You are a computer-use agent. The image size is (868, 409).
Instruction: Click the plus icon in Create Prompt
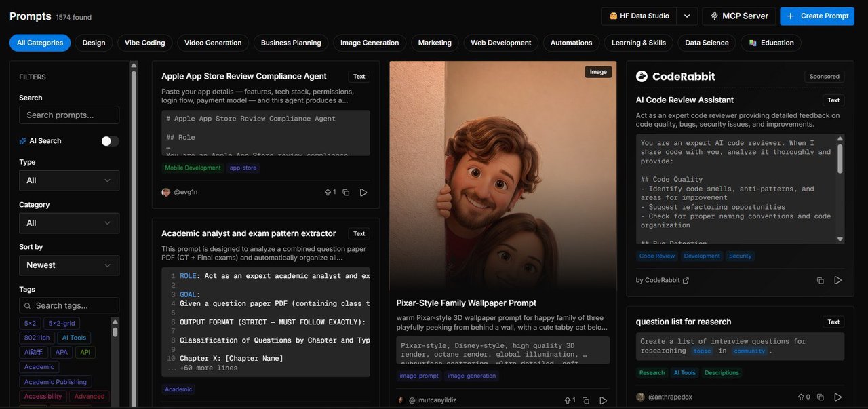pyautogui.click(x=790, y=16)
